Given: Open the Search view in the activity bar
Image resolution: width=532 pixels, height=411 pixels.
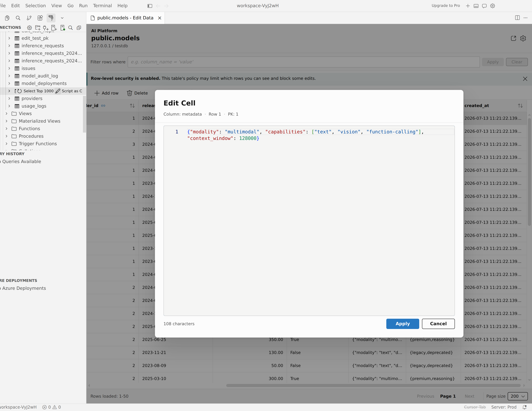Looking at the screenshot, I should (18, 18).
